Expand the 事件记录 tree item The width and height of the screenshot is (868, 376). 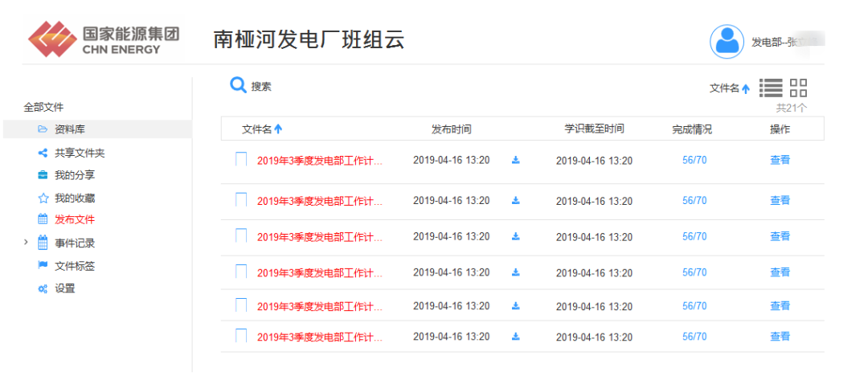click(27, 243)
